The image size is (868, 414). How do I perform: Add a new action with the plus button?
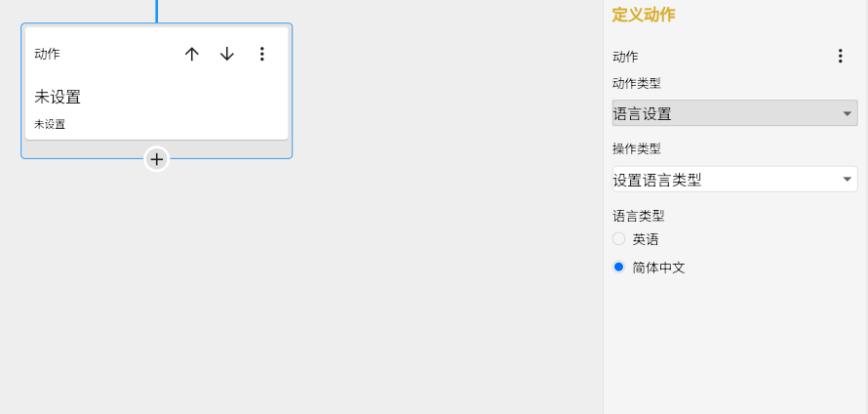click(x=157, y=159)
